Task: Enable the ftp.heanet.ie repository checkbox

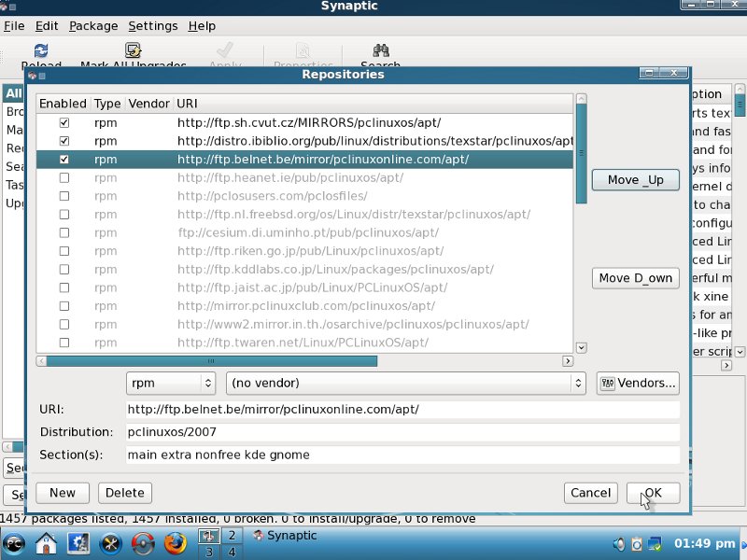Action: (64, 177)
